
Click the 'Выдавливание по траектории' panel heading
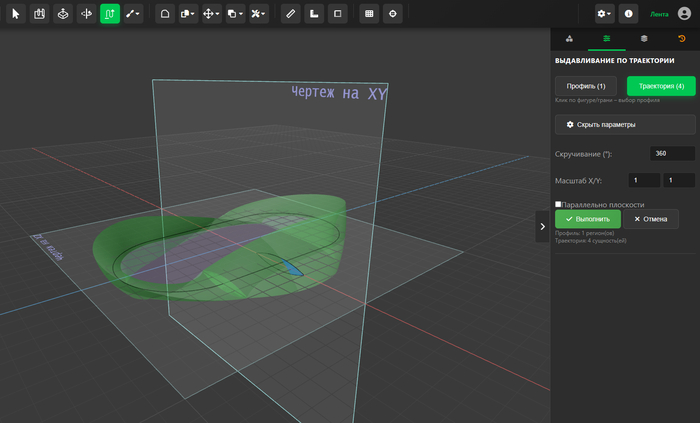[614, 61]
